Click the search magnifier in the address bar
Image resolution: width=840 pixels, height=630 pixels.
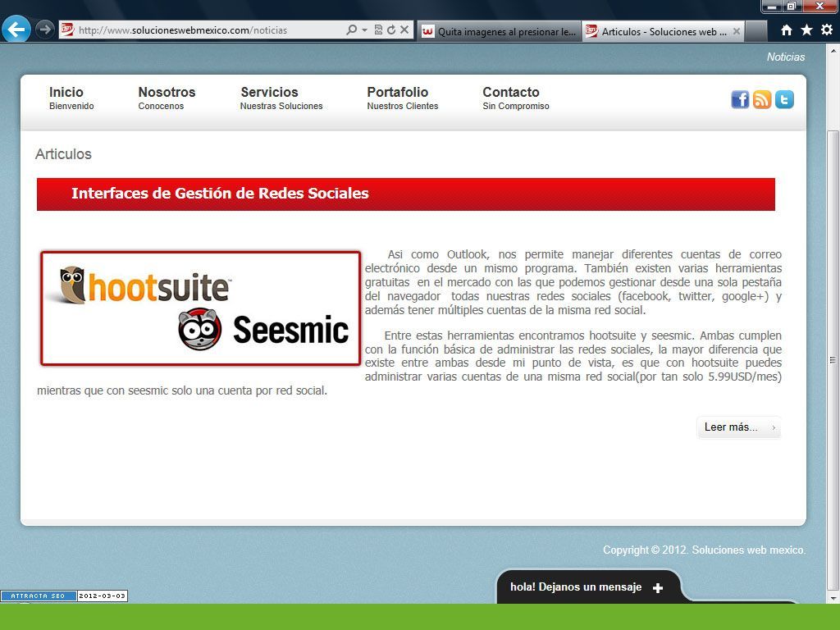click(351, 30)
